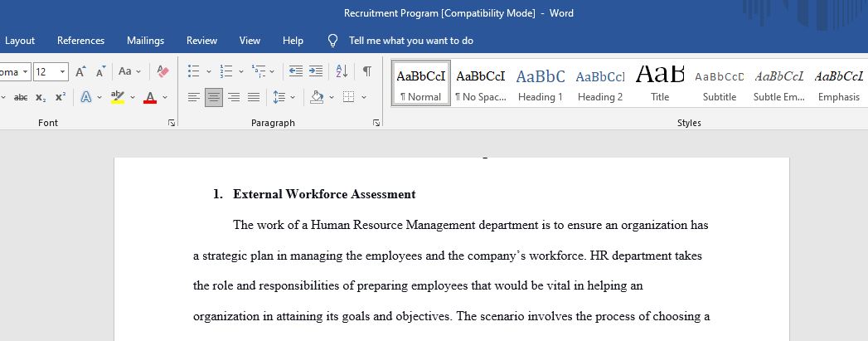The image size is (868, 341).
Task: Center the paragraph text
Action: pyautogui.click(x=214, y=97)
